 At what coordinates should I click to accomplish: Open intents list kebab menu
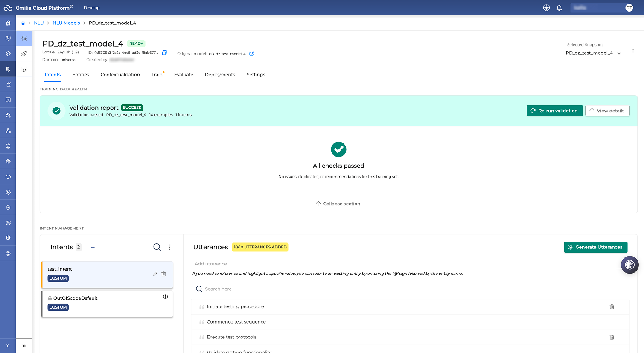coord(169,247)
